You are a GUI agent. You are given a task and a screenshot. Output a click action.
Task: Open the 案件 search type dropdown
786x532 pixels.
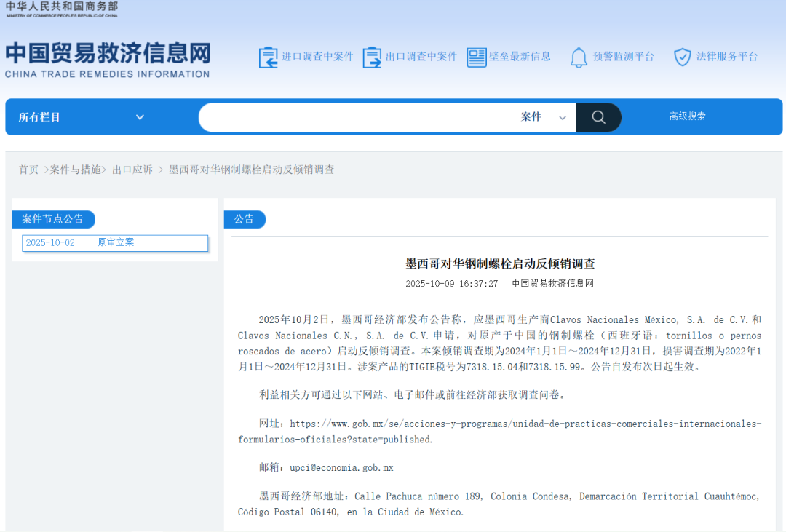coord(543,117)
